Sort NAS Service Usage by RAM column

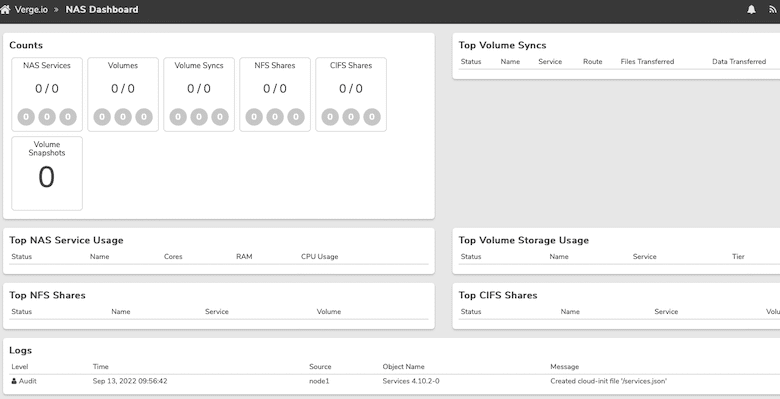point(244,257)
